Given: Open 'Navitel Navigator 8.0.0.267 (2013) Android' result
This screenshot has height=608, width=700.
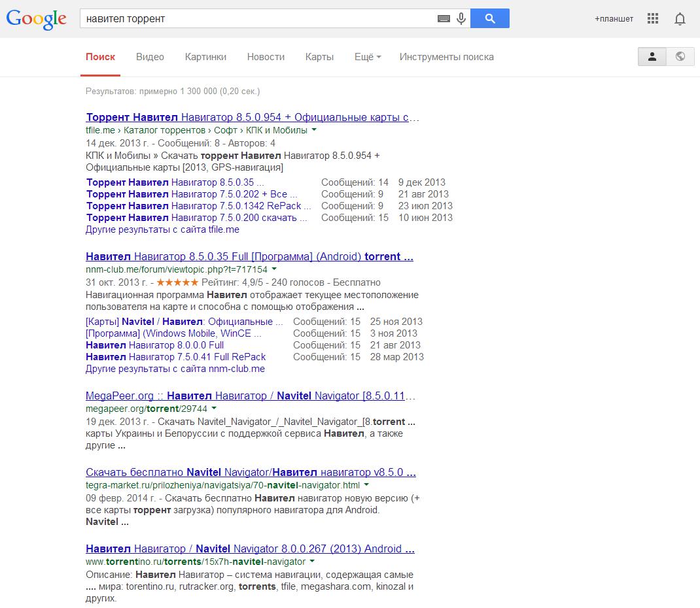Looking at the screenshot, I should [250, 549].
